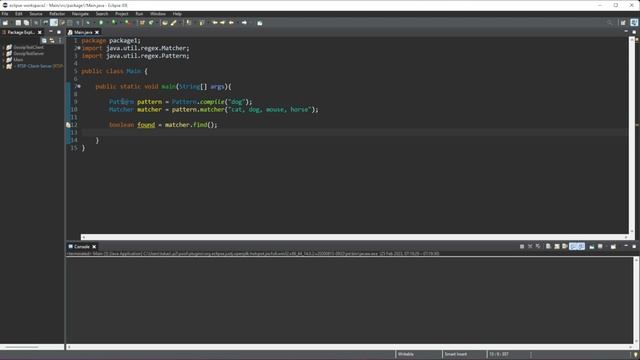Expand the GossipTestServer project

(4, 53)
